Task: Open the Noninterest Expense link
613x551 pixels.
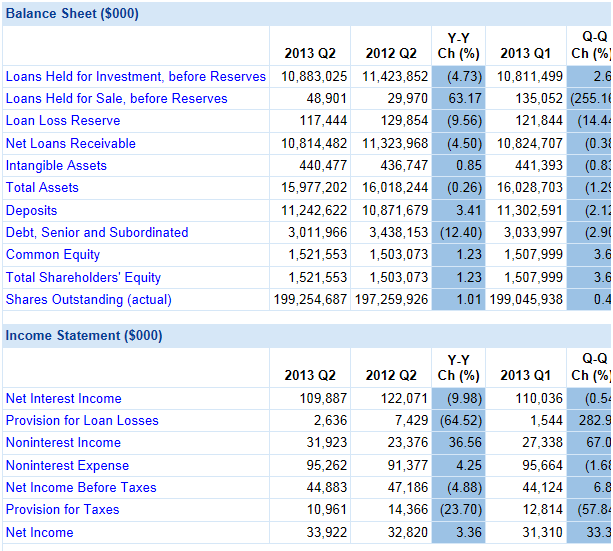Action: coord(67,465)
